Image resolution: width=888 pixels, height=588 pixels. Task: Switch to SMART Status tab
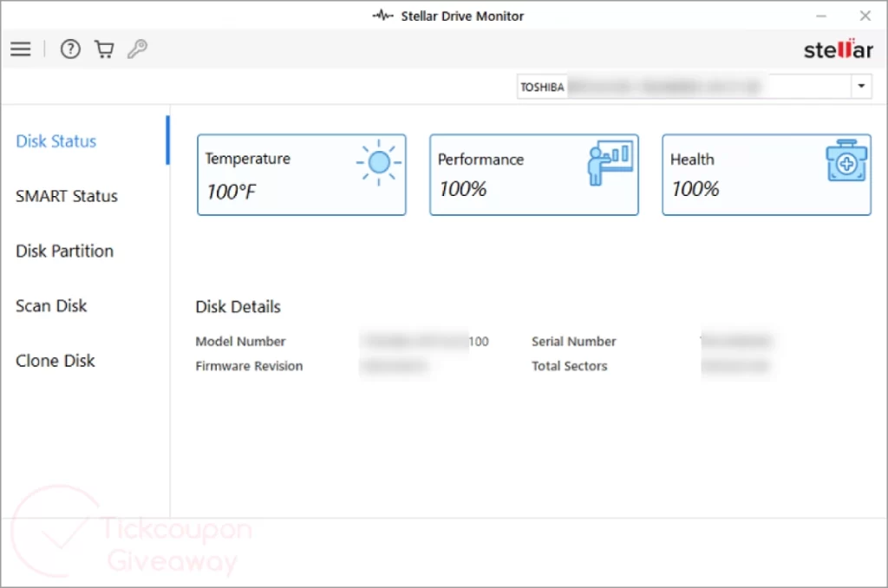[67, 196]
